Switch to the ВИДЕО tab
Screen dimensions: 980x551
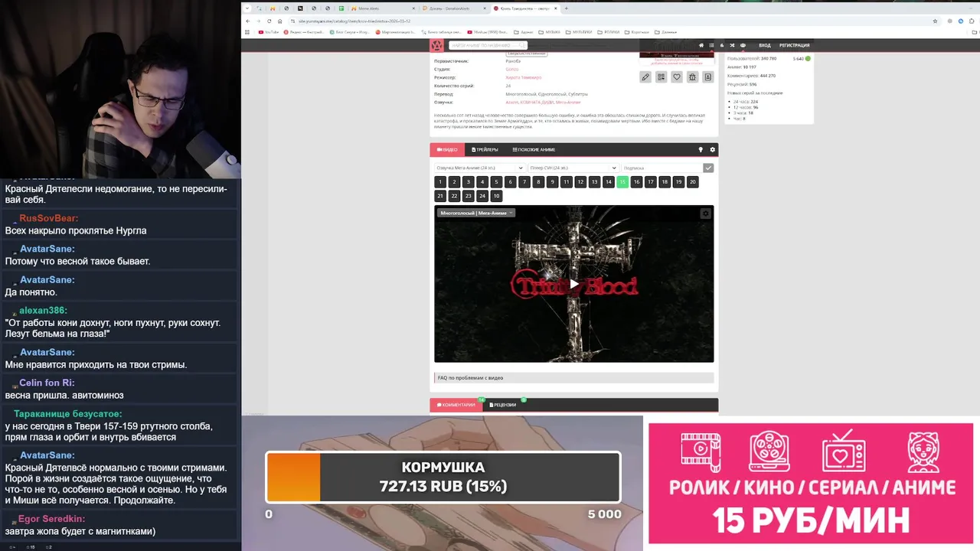(447, 150)
